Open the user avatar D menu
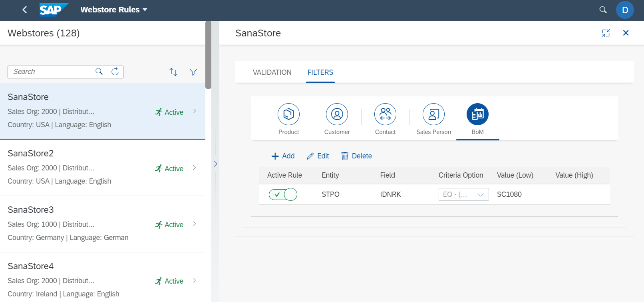This screenshot has width=644, height=302. pos(625,10)
